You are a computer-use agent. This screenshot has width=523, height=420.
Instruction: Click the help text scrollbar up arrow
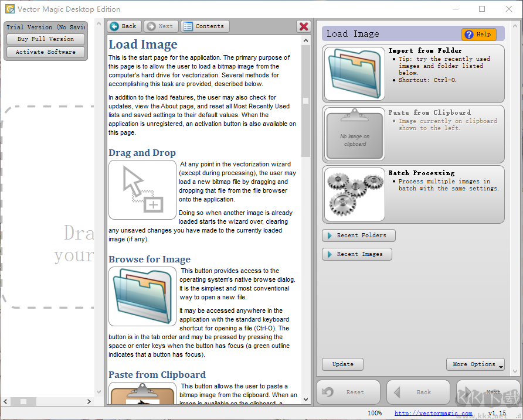tap(305, 40)
